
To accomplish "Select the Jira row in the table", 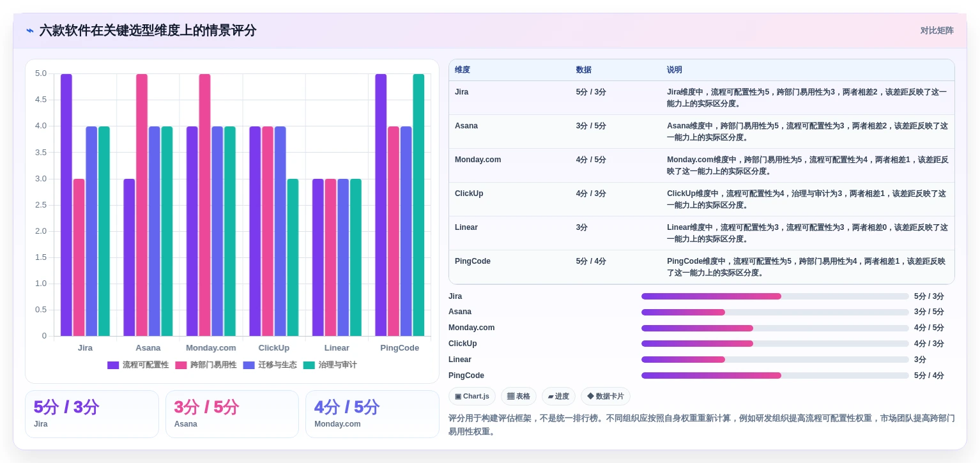I will [701, 98].
